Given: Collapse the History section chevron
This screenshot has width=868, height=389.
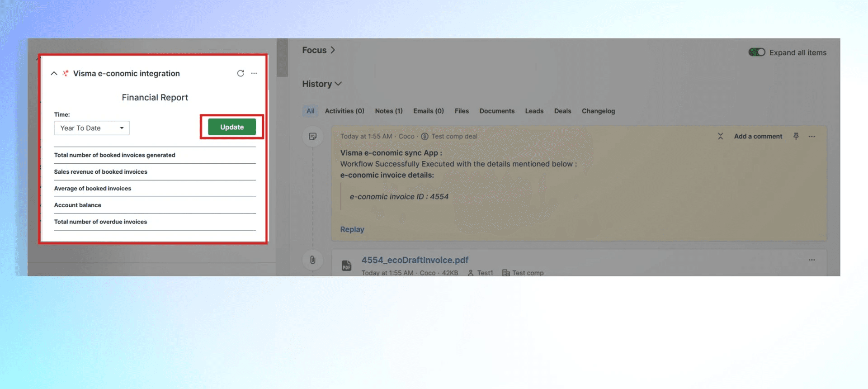Looking at the screenshot, I should coord(338,84).
